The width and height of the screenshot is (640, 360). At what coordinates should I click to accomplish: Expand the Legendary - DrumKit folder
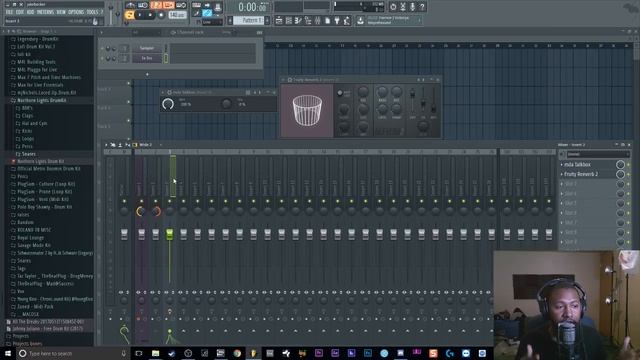pos(38,39)
